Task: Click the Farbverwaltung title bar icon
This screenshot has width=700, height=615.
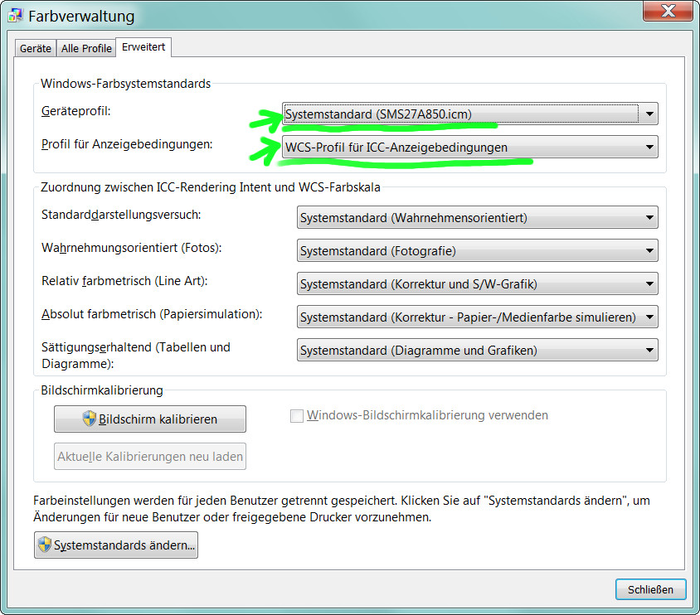Action: (x=15, y=16)
